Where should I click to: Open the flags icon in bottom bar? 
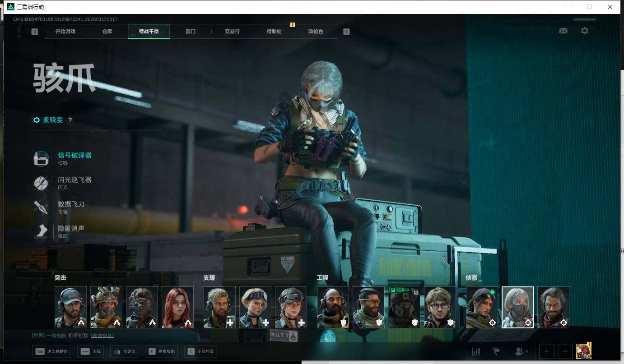496,351
